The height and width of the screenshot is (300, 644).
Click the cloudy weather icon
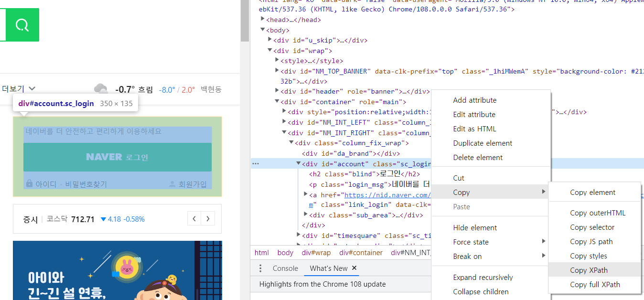click(x=100, y=89)
